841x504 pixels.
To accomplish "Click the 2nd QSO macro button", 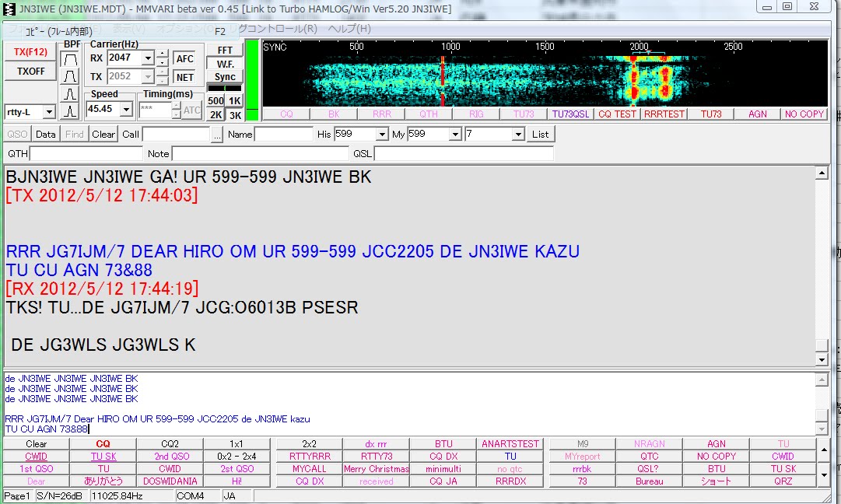I will [170, 457].
